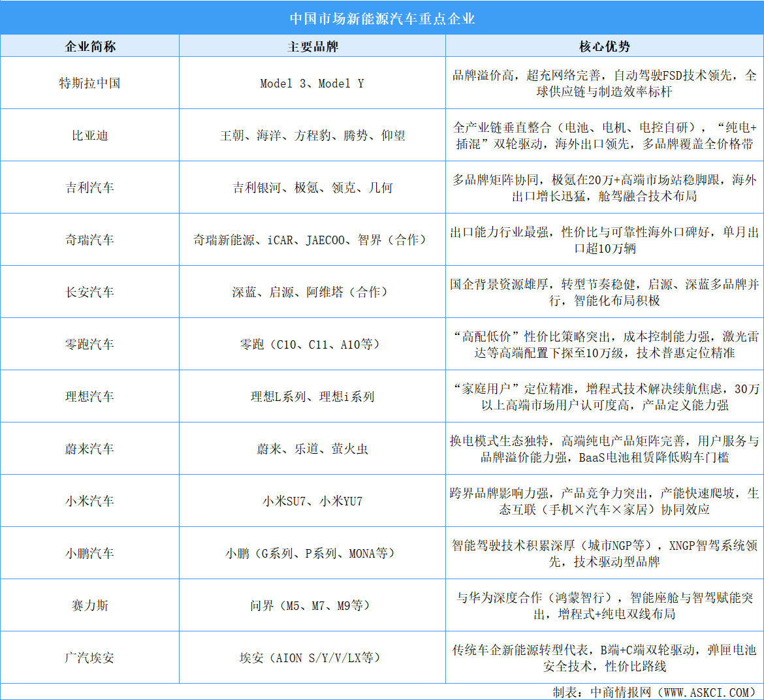The image size is (764, 700).
Task: Click the advantage text starting 智能驾驶技术积累深厚
Action: click(604, 553)
